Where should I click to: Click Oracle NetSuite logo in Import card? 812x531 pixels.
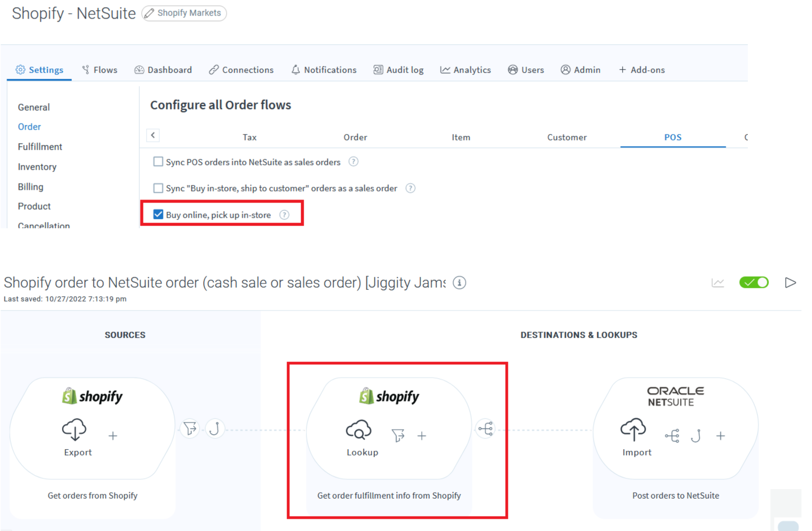pyautogui.click(x=675, y=397)
